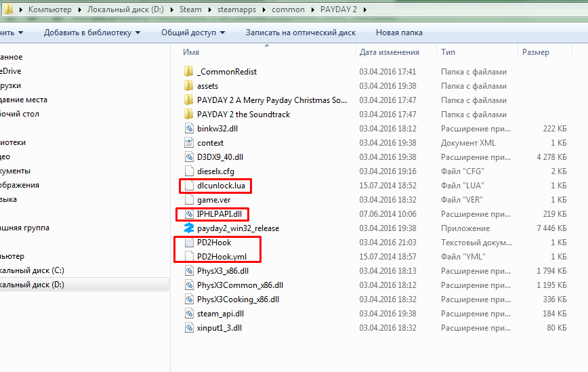
Task: Expand the common breadcrumb arrow
Action: (x=313, y=9)
